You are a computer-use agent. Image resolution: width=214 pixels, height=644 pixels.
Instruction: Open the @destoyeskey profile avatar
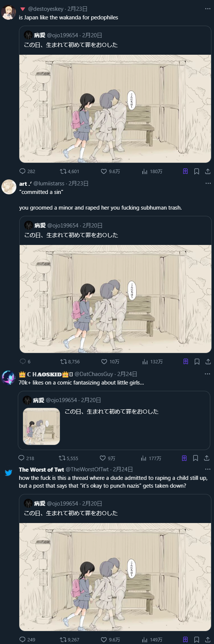pos(9,12)
